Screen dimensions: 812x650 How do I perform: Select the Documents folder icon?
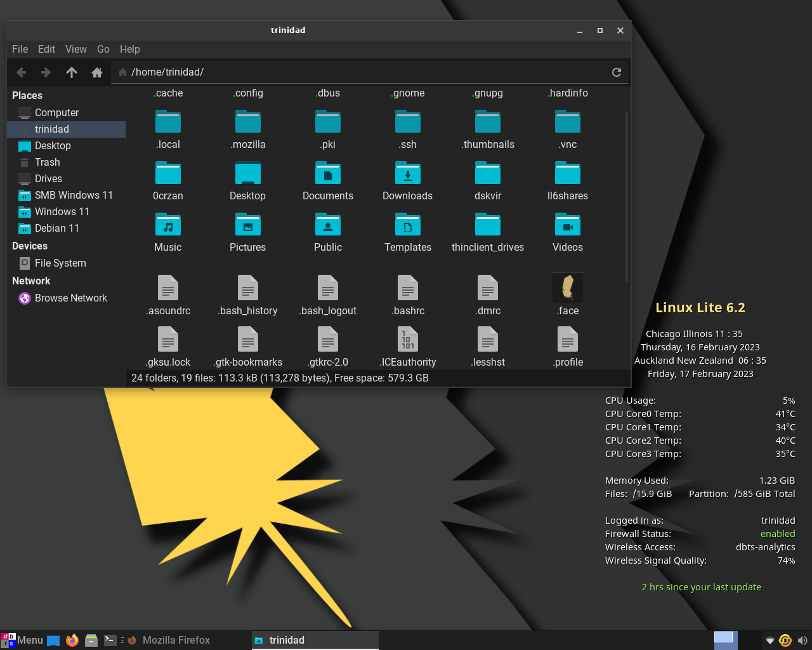(328, 173)
